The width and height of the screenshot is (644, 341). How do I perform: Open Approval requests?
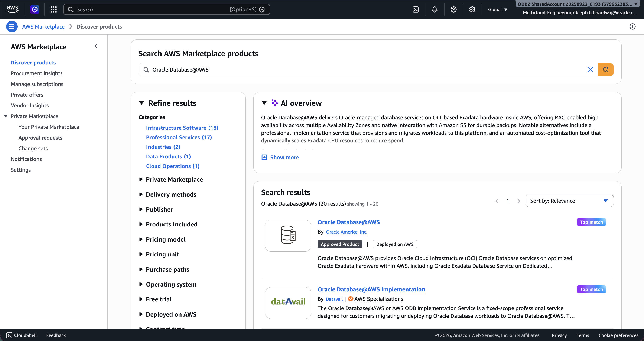pos(40,138)
